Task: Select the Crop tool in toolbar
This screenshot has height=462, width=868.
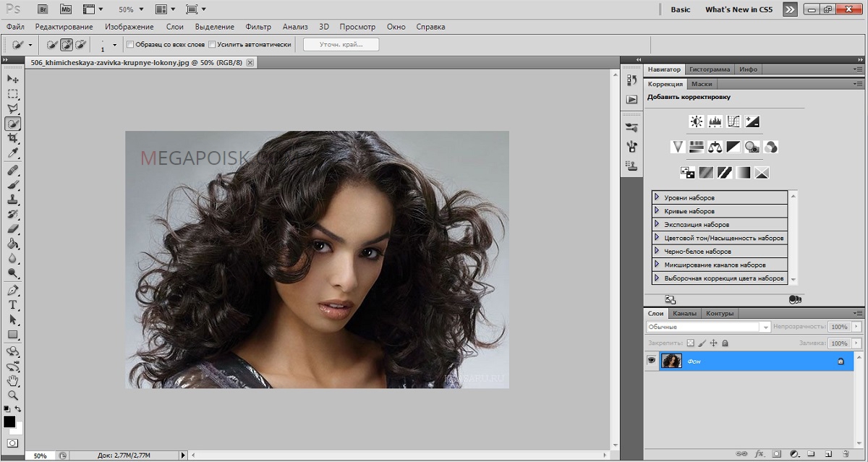Action: tap(13, 138)
